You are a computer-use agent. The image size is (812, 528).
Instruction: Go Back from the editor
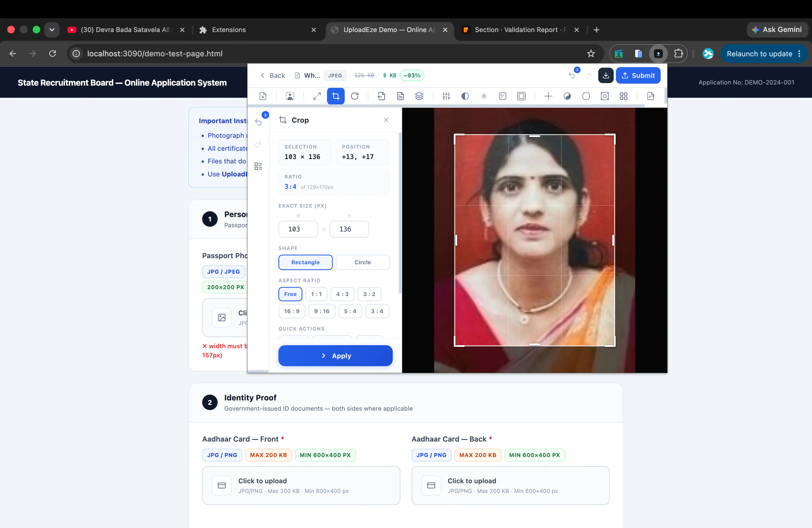[x=273, y=75]
